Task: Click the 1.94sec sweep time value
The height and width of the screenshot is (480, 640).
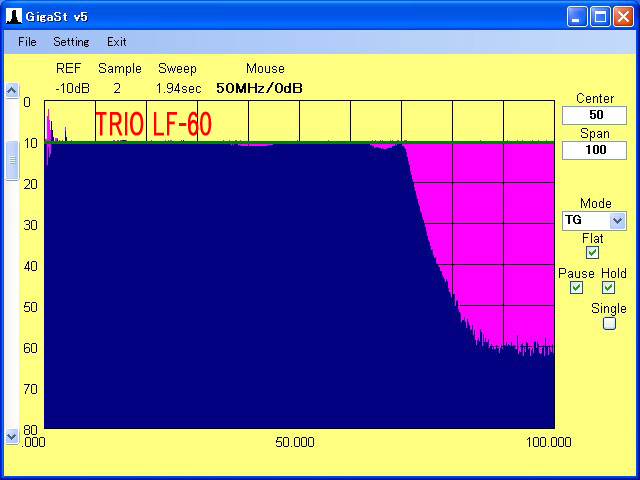Action: click(x=178, y=88)
